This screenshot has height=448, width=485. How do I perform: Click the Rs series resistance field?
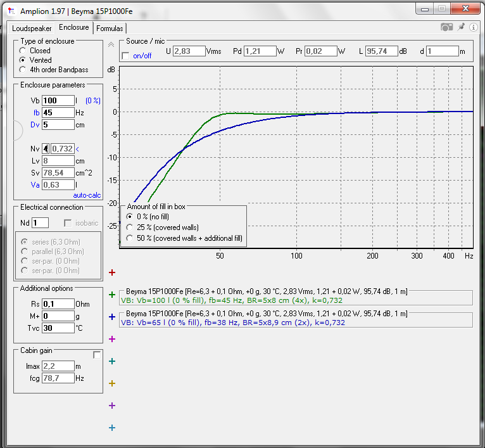click(58, 304)
